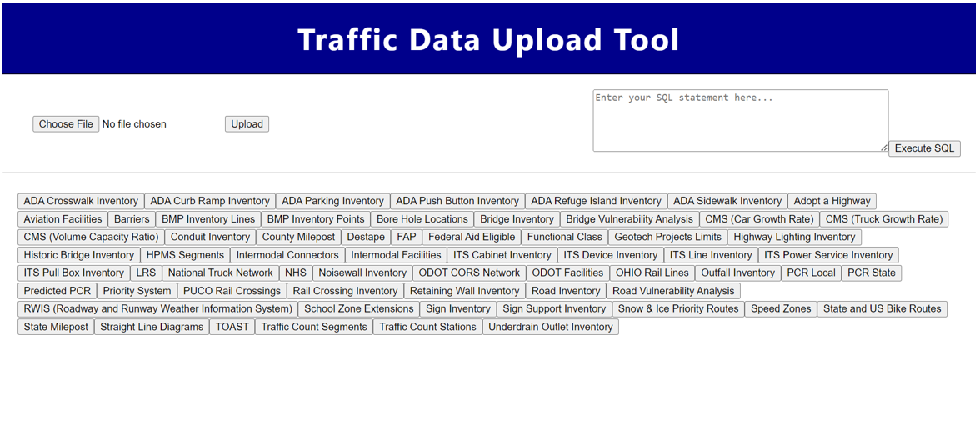Open Conduit Inventory
980x426 pixels.
tap(210, 237)
